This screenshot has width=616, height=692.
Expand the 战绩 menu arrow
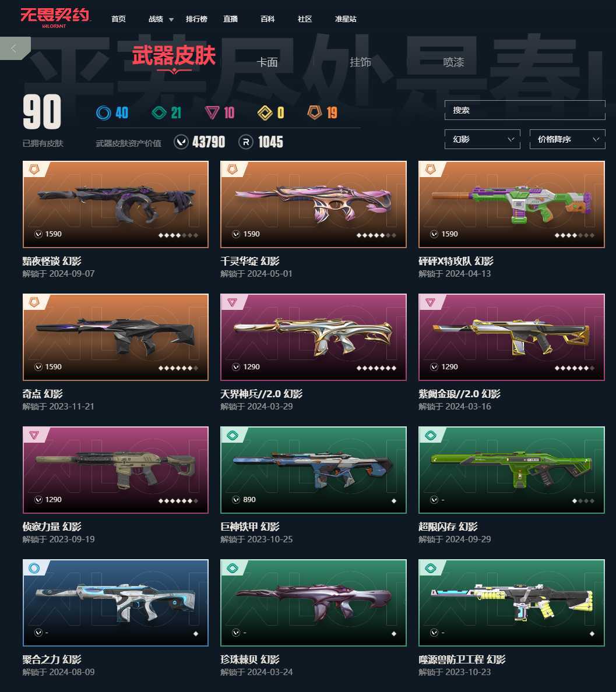click(x=171, y=19)
